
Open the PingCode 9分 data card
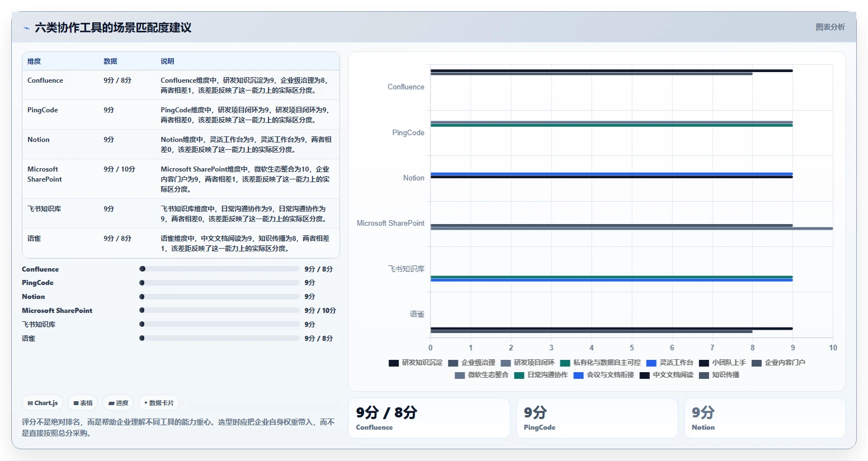(x=597, y=418)
